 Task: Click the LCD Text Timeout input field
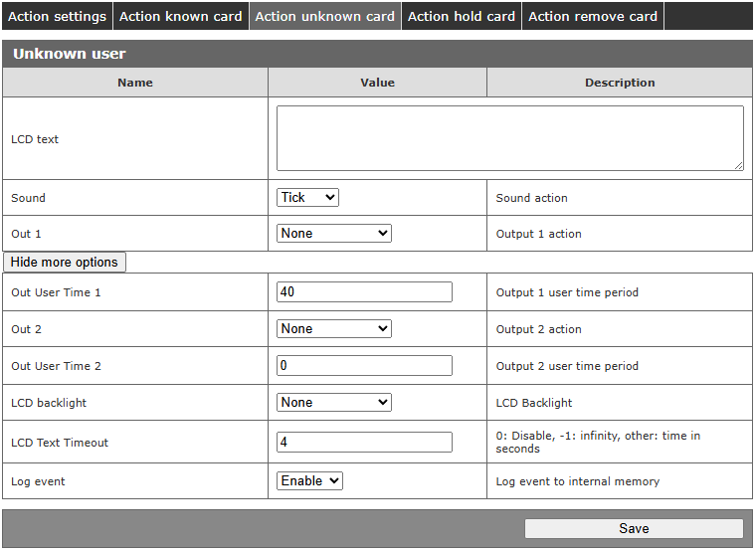click(x=364, y=443)
